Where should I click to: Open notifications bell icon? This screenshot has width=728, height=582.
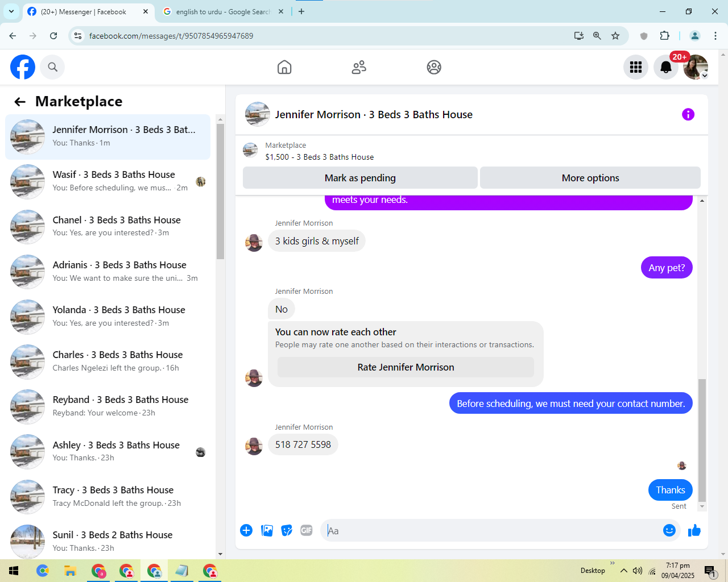coord(665,67)
